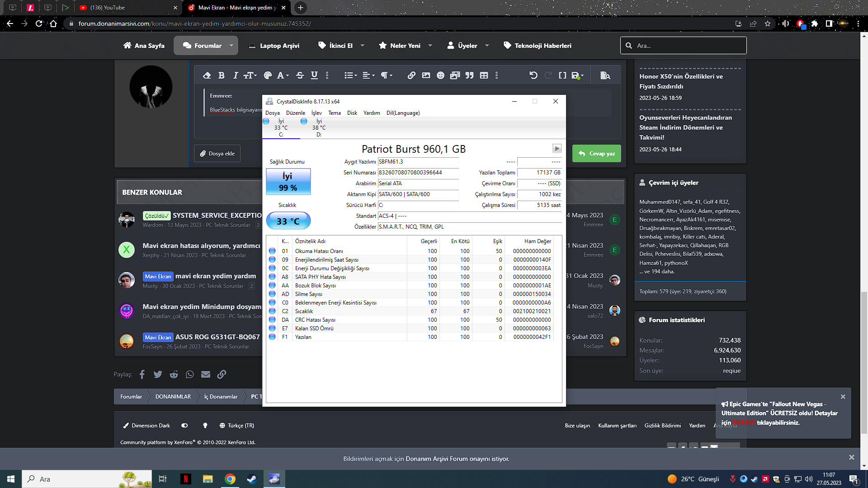Screen dimensions: 868x488
Task: Expand the Forumlar navigation dropdown arrow
Action: [231, 46]
